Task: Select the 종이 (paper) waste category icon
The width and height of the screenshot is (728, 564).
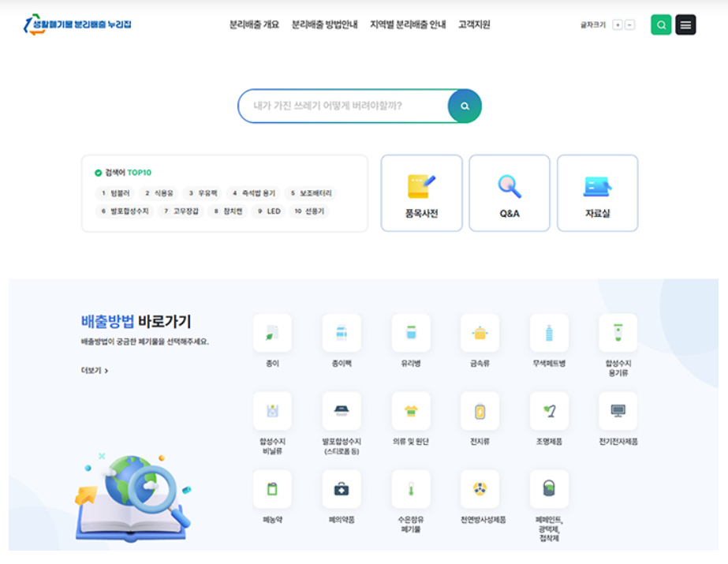Action: (271, 333)
